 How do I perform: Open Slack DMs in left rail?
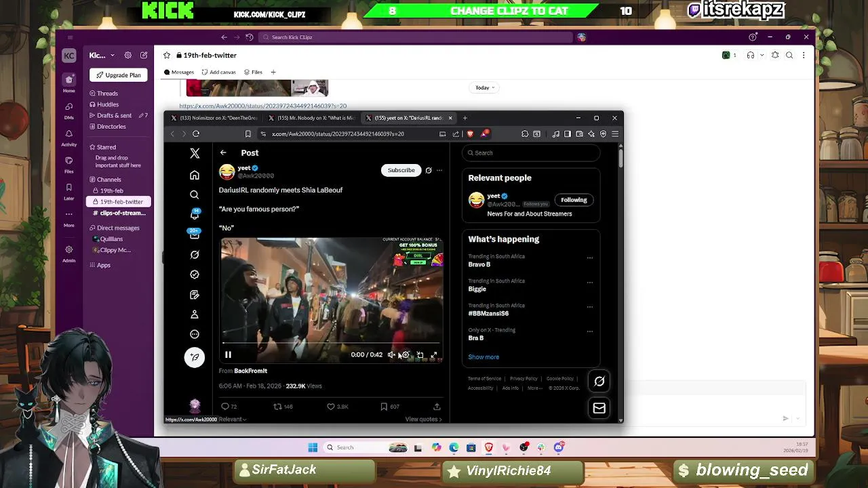coord(68,110)
